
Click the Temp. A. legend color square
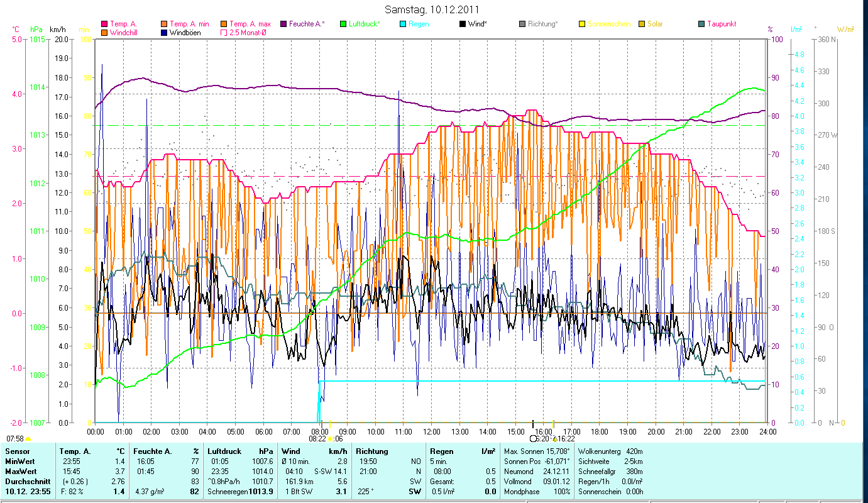click(105, 25)
